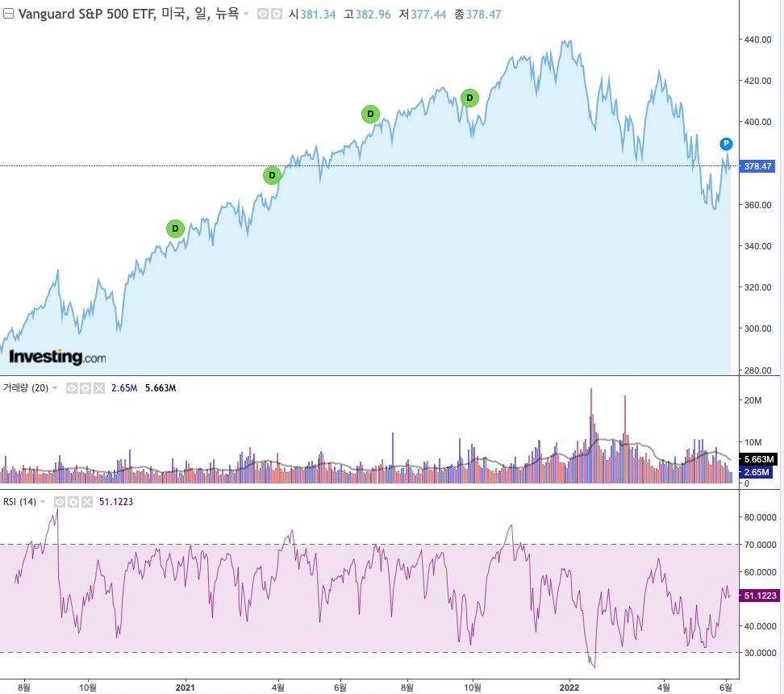Click the Investing.com logo link

[x=57, y=357]
